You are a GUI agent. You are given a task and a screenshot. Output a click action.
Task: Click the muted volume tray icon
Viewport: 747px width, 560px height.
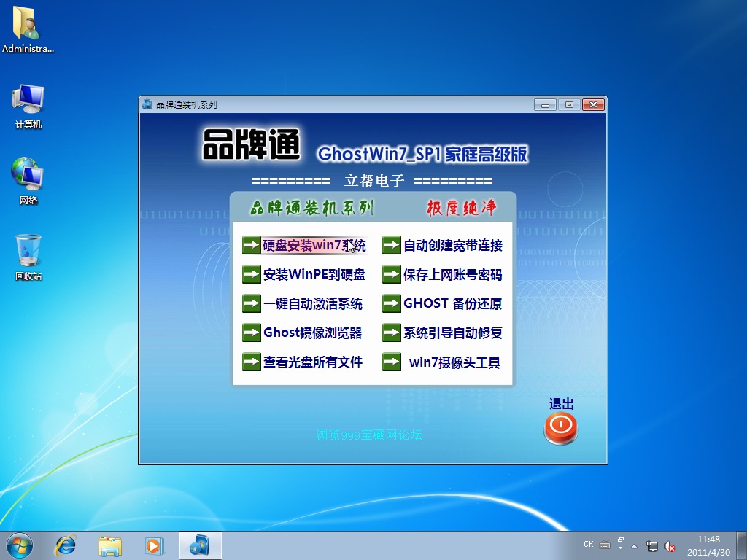(670, 546)
